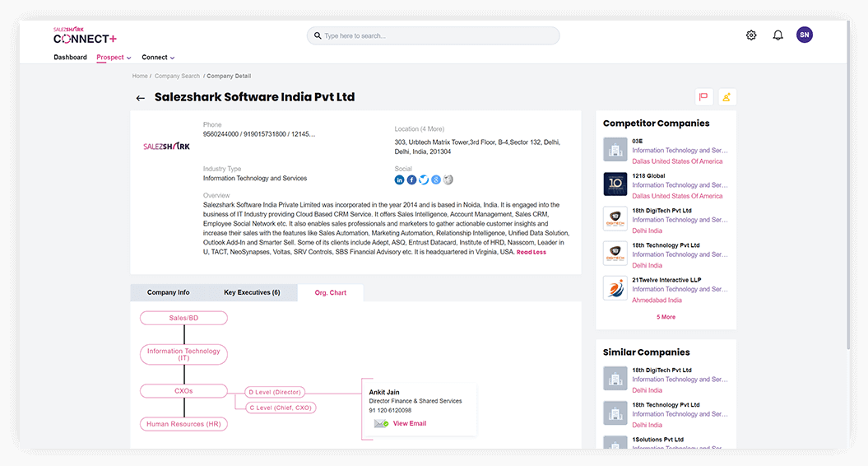The image size is (868, 466).
Task: Open 1Solutions Pvt Ltd similar company
Action: coord(657,440)
